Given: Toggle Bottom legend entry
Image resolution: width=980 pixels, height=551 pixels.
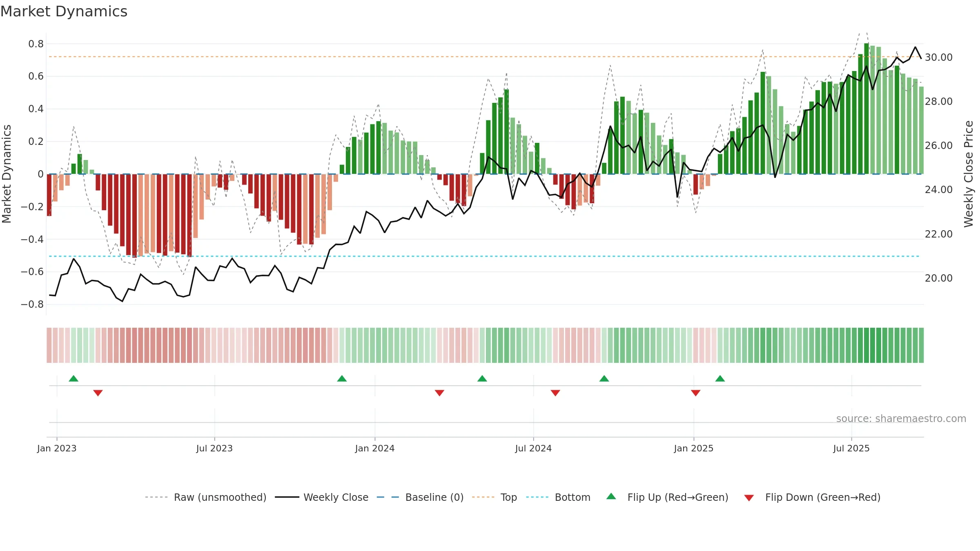Looking at the screenshot, I should [558, 497].
